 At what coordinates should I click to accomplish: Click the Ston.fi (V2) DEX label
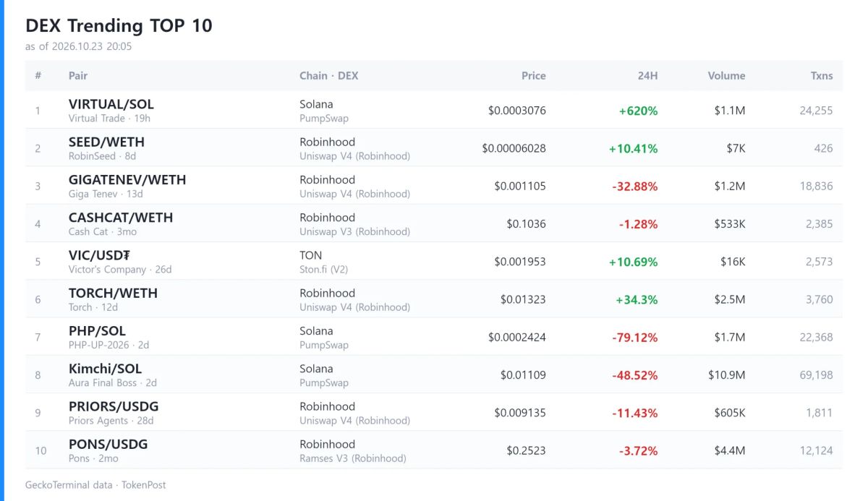point(324,270)
